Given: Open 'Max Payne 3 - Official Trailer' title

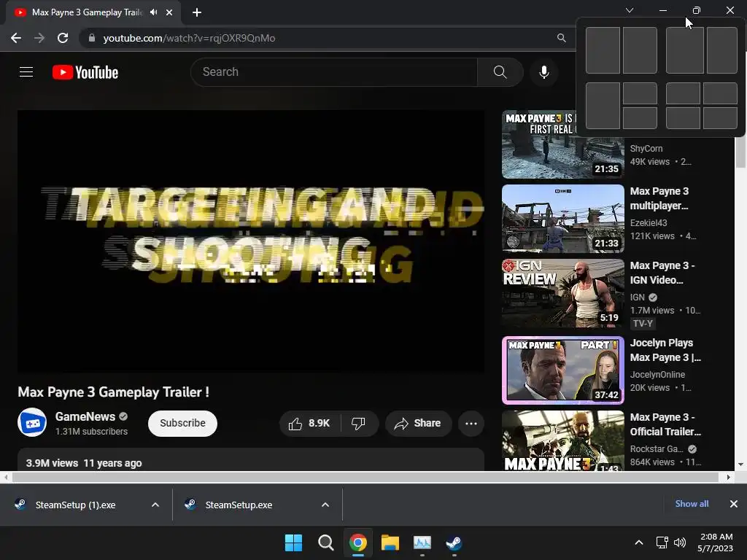Looking at the screenshot, I should click(x=665, y=424).
